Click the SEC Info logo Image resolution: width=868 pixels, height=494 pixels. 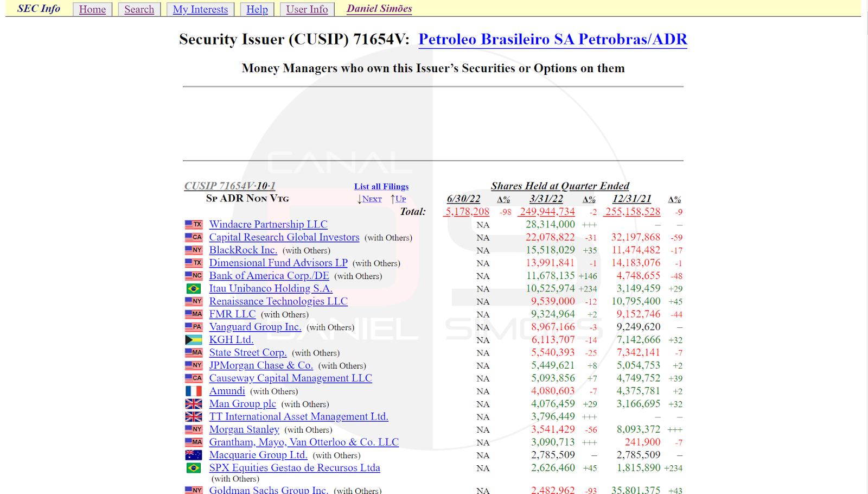tap(39, 9)
